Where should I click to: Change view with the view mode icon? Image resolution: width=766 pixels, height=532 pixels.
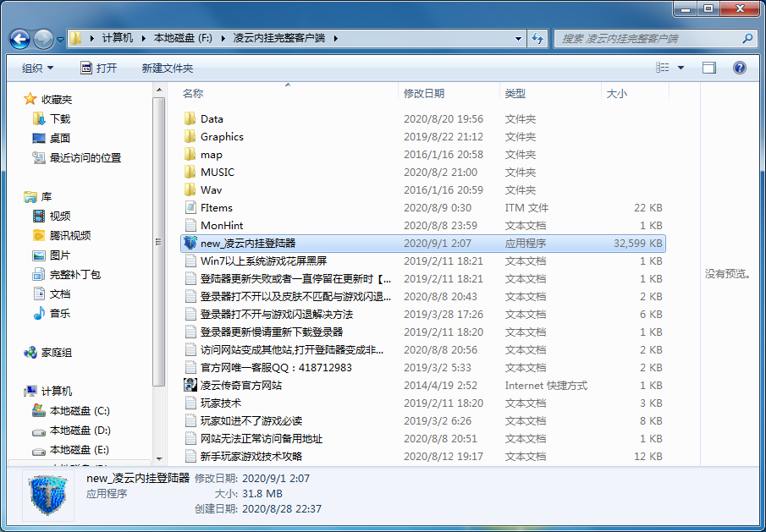coord(663,68)
